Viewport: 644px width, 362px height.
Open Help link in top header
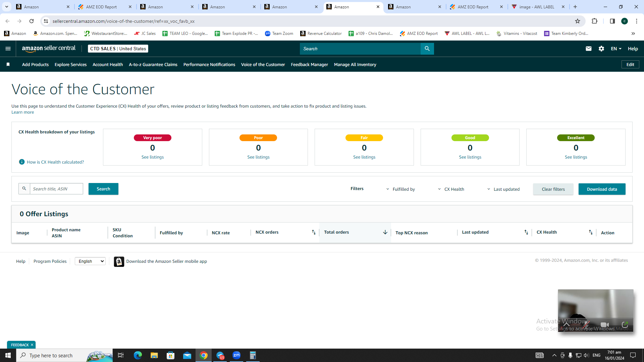(633, 49)
